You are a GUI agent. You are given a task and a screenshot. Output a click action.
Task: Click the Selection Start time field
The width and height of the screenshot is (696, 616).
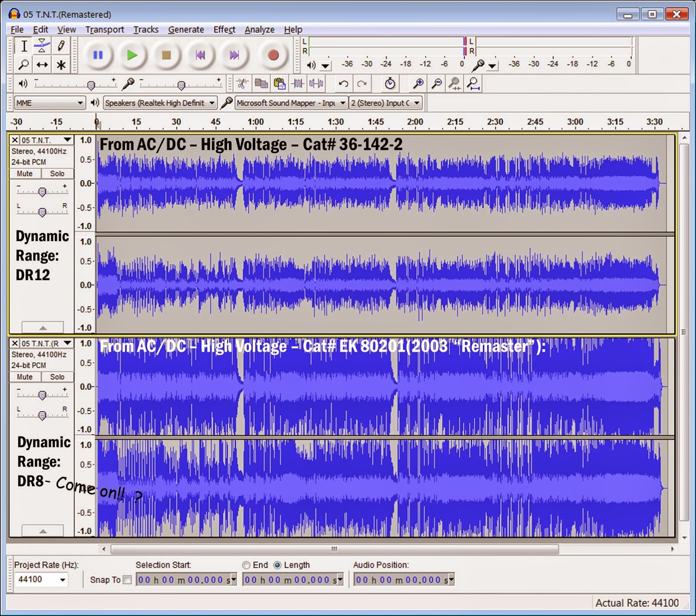pos(186,580)
